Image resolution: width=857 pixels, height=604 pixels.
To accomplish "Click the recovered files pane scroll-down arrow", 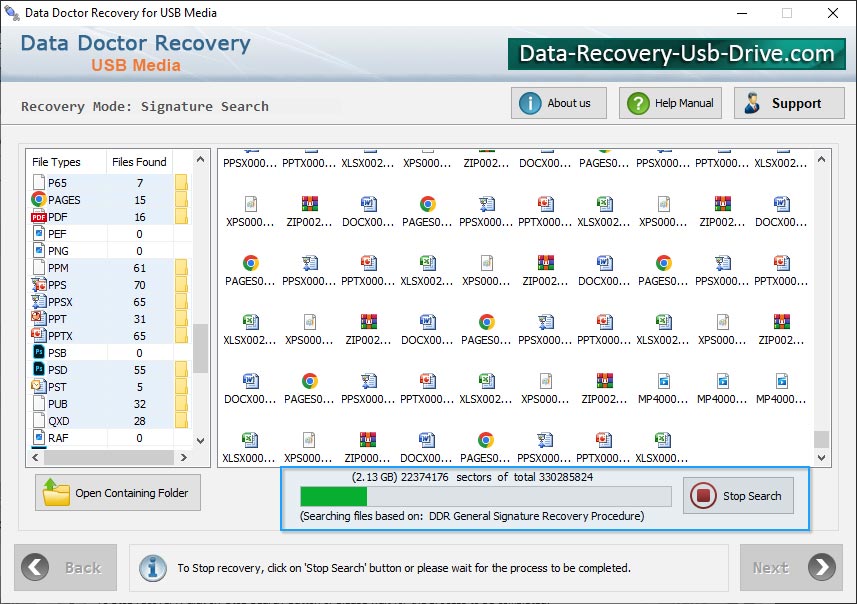I will click(x=821, y=458).
